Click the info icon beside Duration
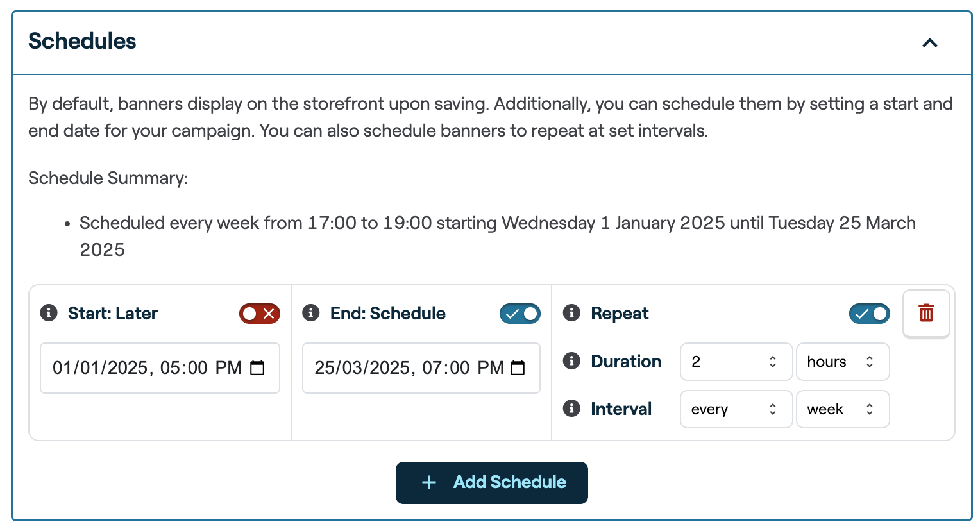This screenshot has width=980, height=531. pyautogui.click(x=571, y=361)
